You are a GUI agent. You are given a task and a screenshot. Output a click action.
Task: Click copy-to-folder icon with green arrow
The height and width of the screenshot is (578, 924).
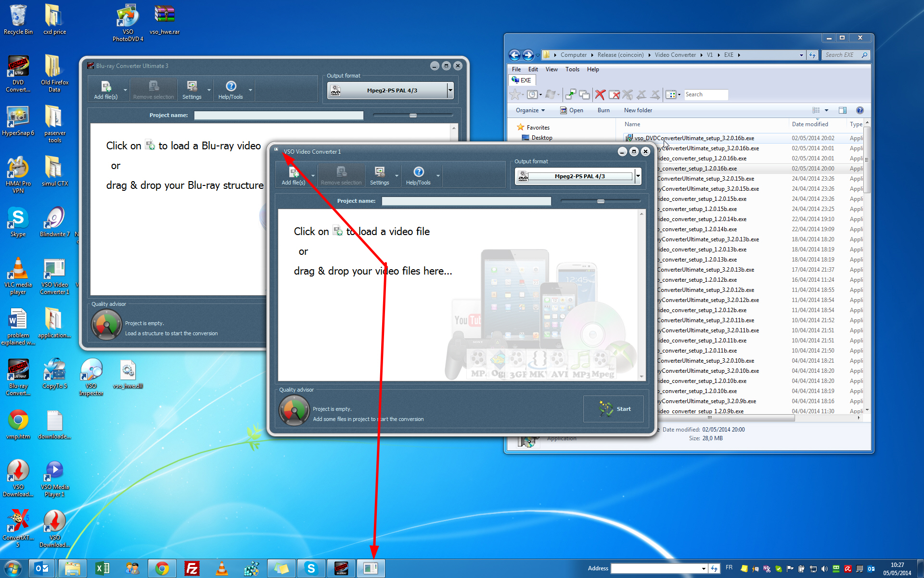click(x=571, y=94)
